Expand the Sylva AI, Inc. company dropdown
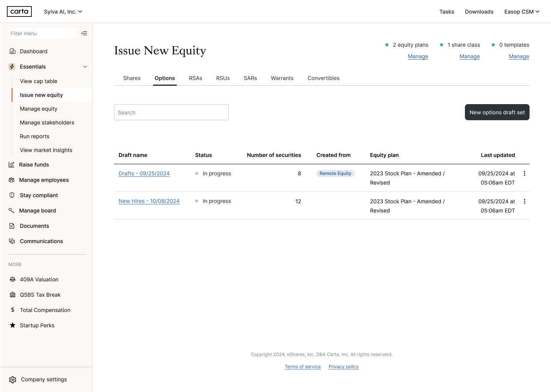 tap(63, 11)
